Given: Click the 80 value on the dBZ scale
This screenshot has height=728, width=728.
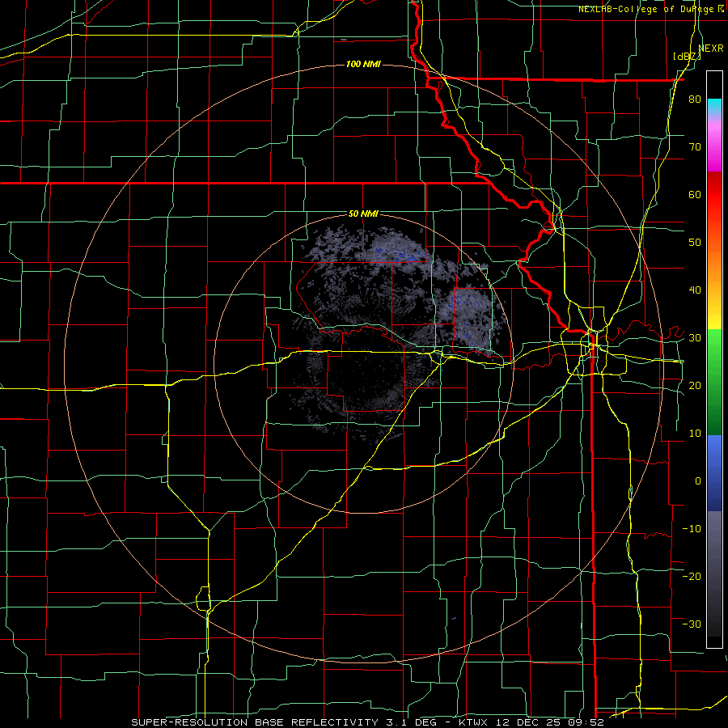Looking at the screenshot, I should [695, 99].
